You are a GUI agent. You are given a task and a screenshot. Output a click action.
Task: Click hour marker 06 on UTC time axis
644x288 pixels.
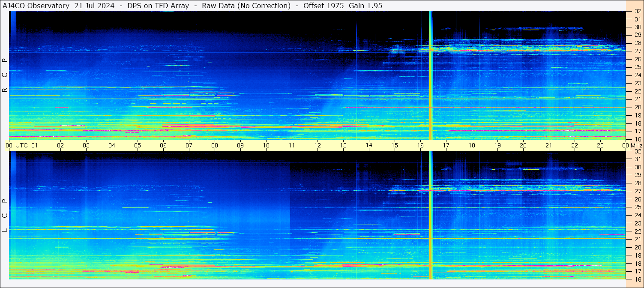(x=163, y=145)
